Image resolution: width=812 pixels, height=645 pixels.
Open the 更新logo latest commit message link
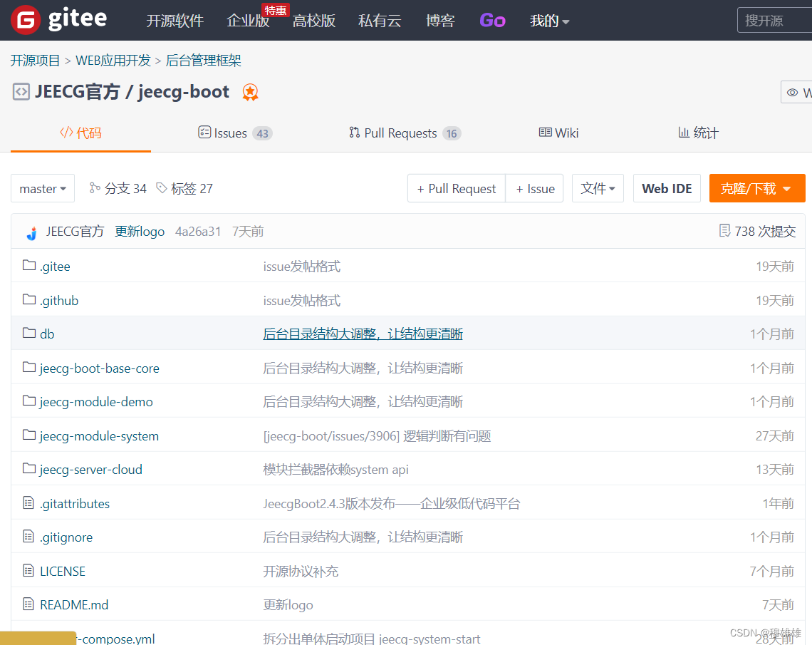tap(140, 232)
